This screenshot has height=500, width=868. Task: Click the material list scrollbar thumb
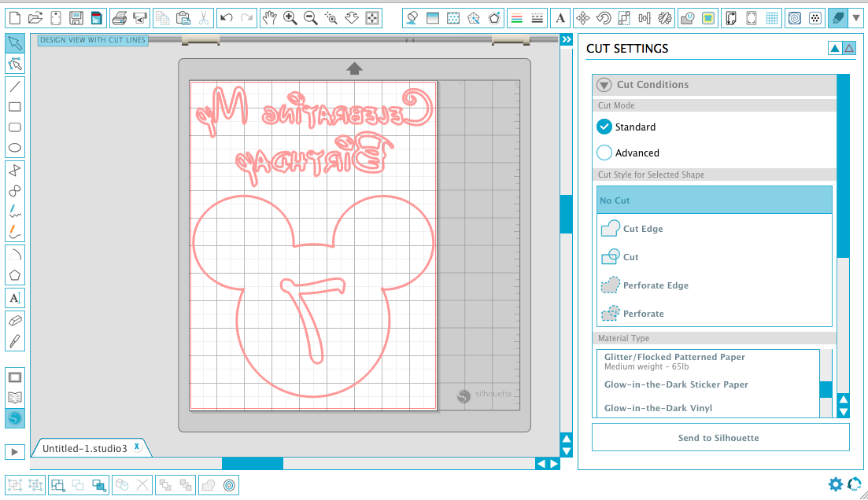pos(826,389)
